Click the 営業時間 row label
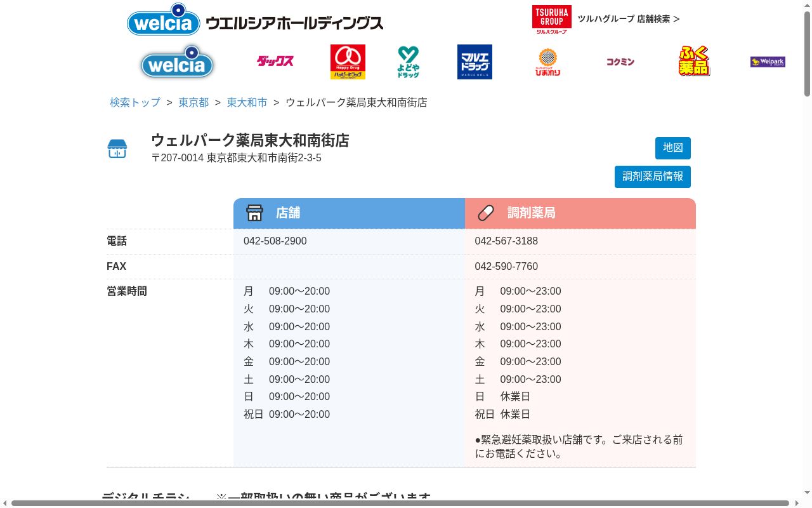The width and height of the screenshot is (812, 508). pos(127,291)
